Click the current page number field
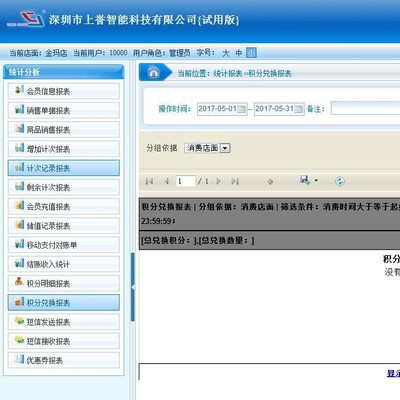Image resolution: width=400 pixels, height=400 pixels. point(185,181)
